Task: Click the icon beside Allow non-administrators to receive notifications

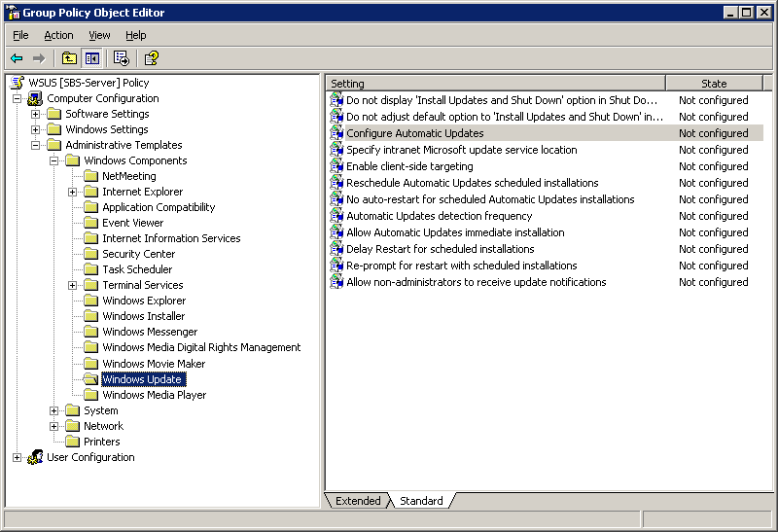Action: pos(336,282)
